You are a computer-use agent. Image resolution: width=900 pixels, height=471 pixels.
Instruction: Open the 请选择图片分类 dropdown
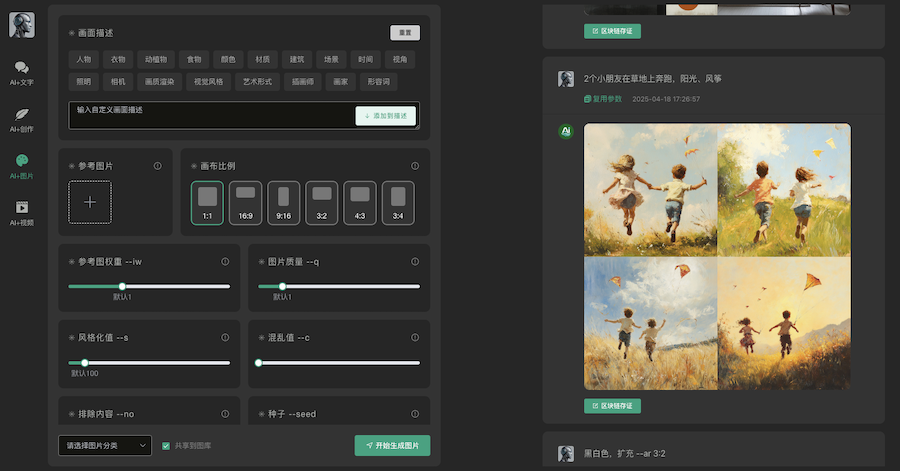(x=104, y=445)
